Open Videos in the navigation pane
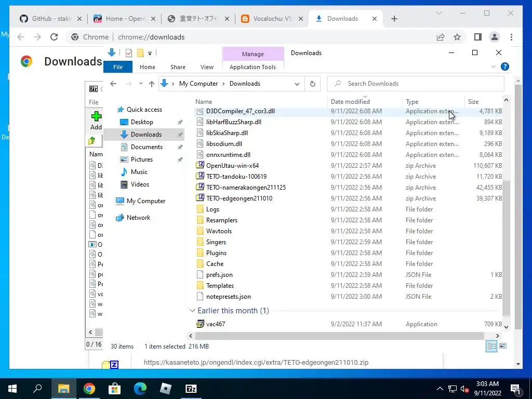532x399 pixels. [140, 184]
